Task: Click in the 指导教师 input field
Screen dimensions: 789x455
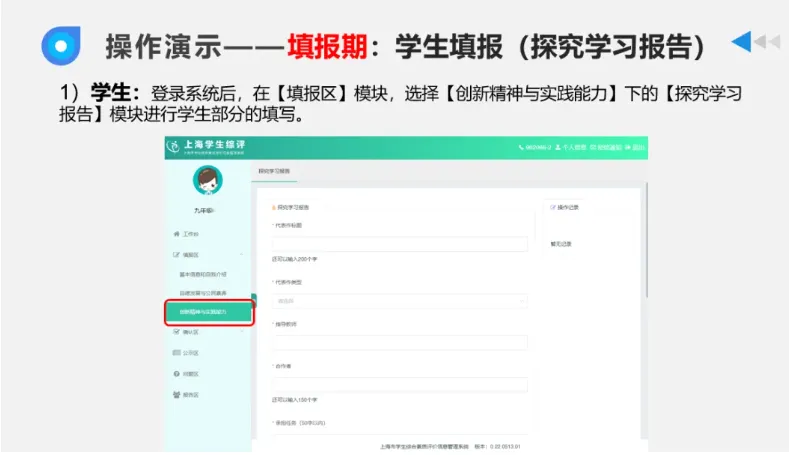Action: [400, 343]
